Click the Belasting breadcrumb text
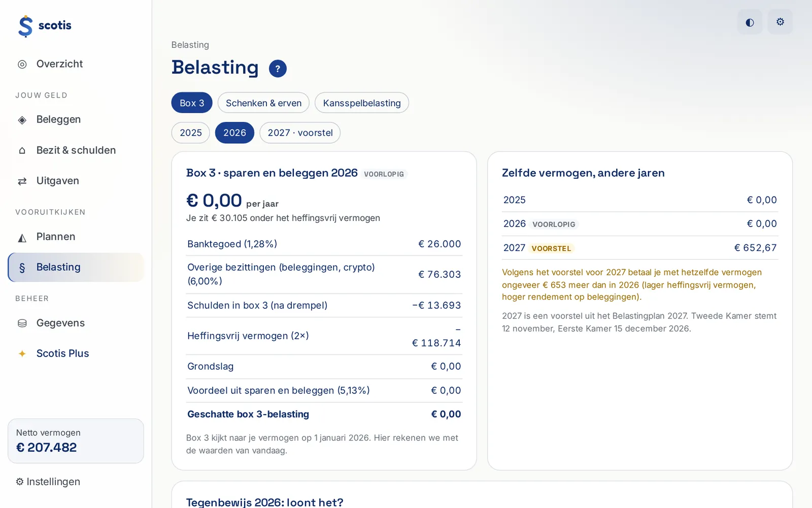Screen dimensions: 812x508 [190, 45]
